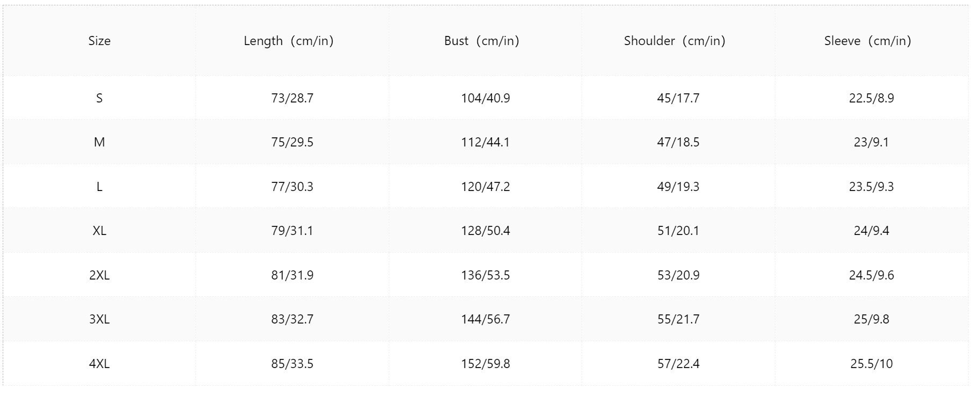Select shoulder value 57/22.4
This screenshot has height=404, width=980.
(678, 364)
